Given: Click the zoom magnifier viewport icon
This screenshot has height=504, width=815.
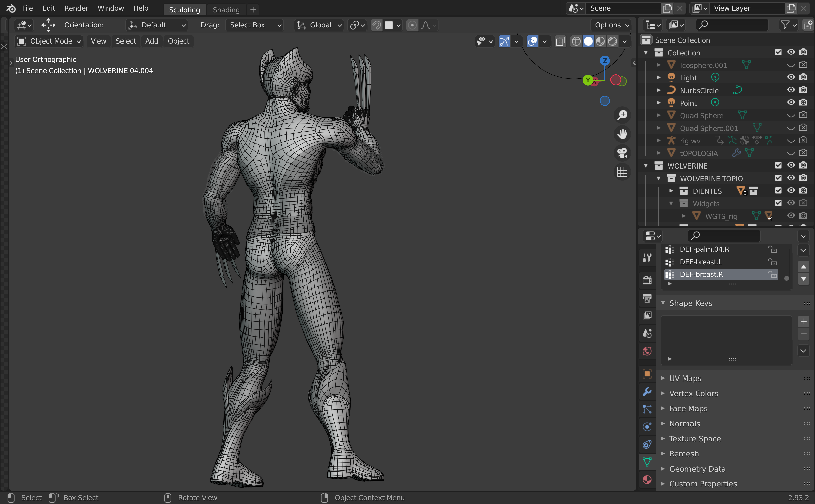Looking at the screenshot, I should tap(622, 115).
